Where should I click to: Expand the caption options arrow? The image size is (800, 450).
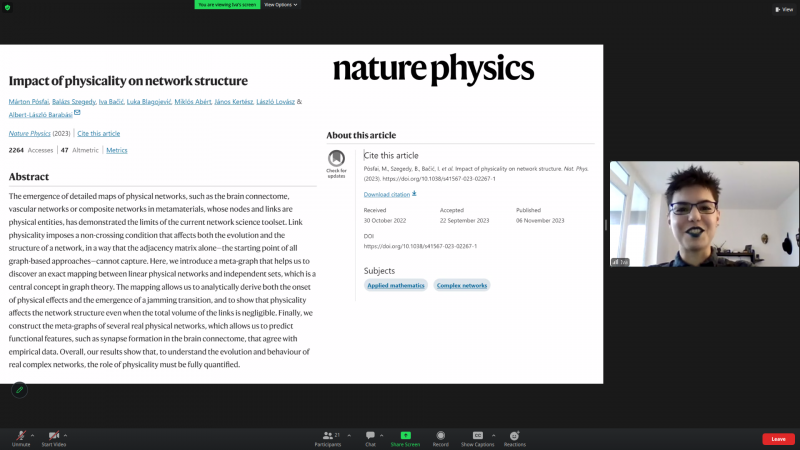point(493,435)
